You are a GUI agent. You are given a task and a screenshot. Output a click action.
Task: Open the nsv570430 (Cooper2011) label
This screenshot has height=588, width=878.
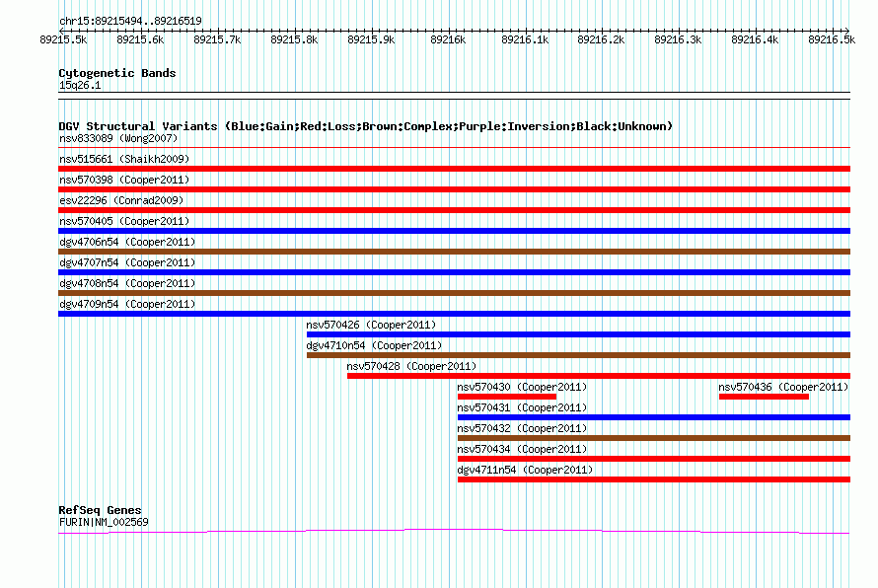pos(522,387)
